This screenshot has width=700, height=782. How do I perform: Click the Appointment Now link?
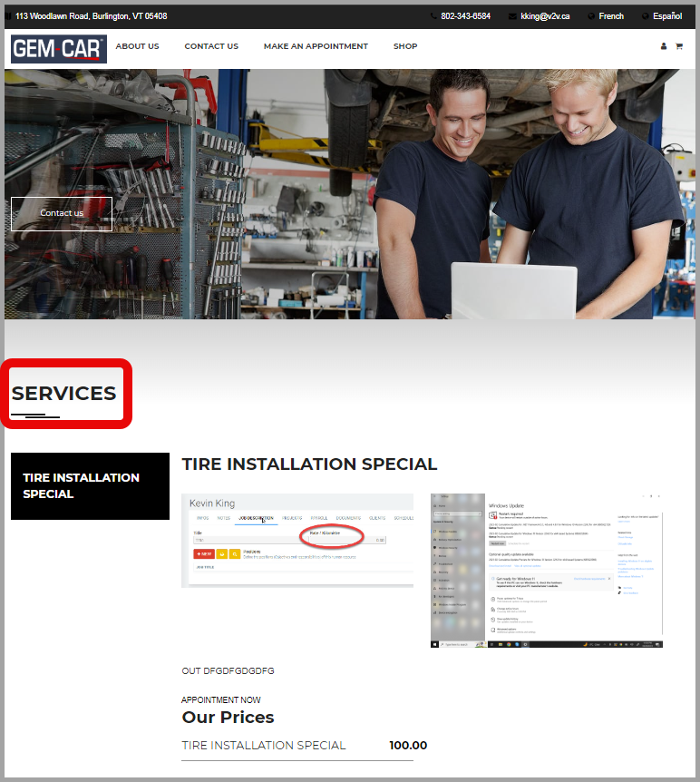pyautogui.click(x=220, y=700)
